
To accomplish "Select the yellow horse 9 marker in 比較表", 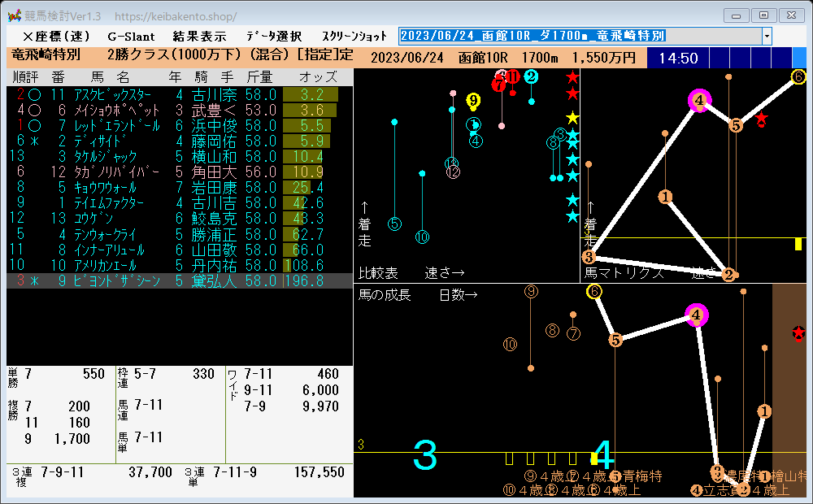I will (x=473, y=99).
